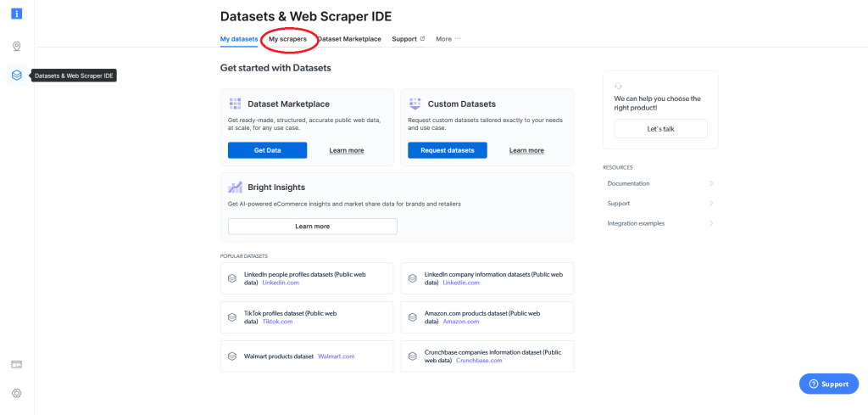Expand the More tab menu
Screen dimensions: 868x415
tap(448, 39)
